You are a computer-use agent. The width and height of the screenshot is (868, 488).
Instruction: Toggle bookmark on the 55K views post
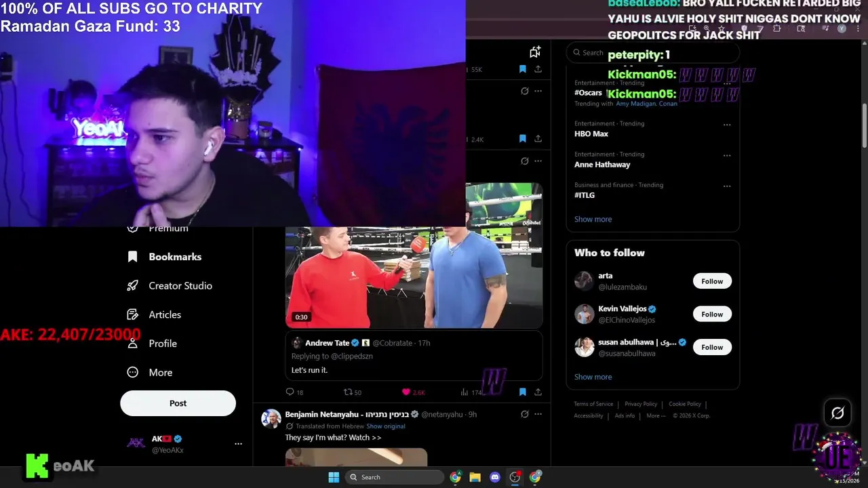coord(522,69)
